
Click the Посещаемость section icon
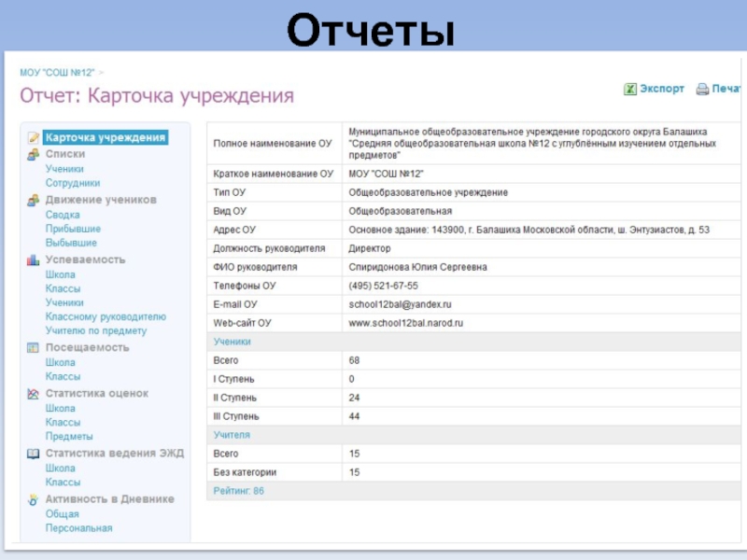pyautogui.click(x=34, y=347)
